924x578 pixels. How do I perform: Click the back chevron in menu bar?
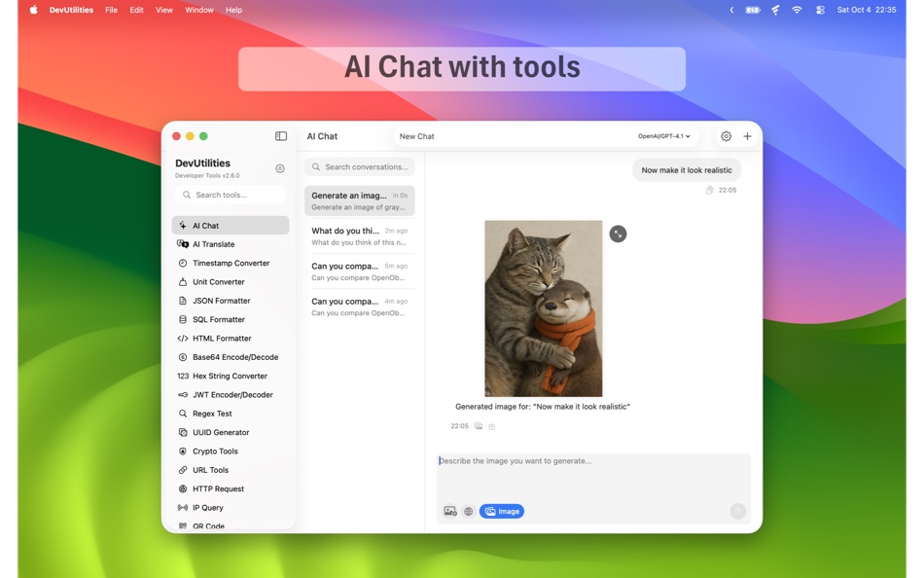point(731,10)
